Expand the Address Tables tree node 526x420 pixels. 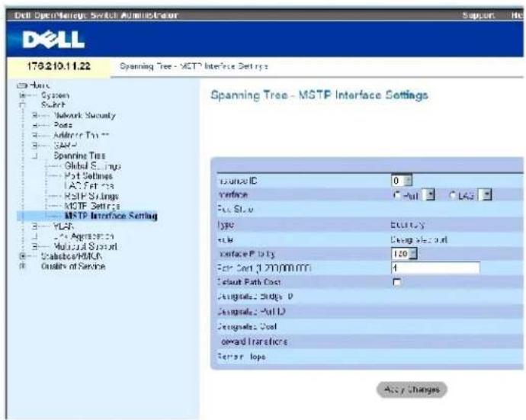(34, 136)
